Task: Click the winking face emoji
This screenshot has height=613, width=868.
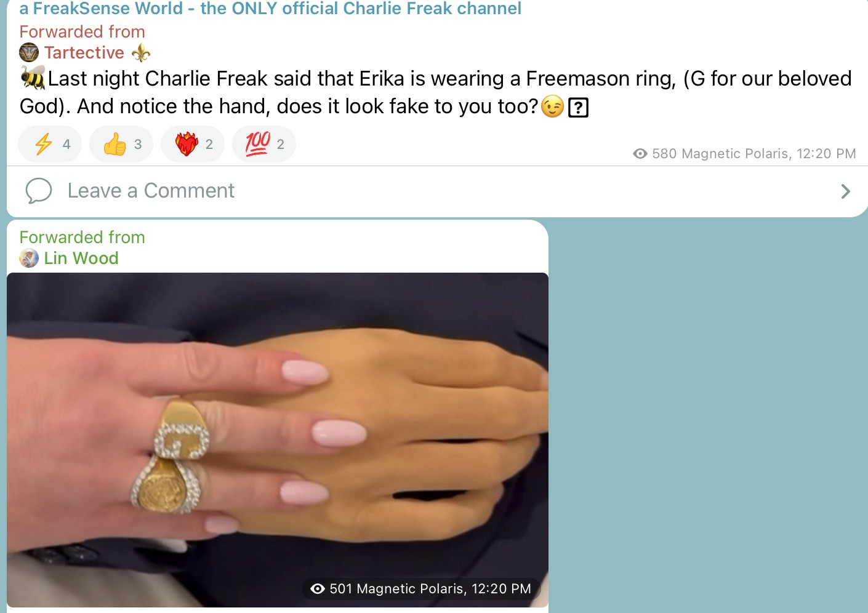Action: pos(552,107)
